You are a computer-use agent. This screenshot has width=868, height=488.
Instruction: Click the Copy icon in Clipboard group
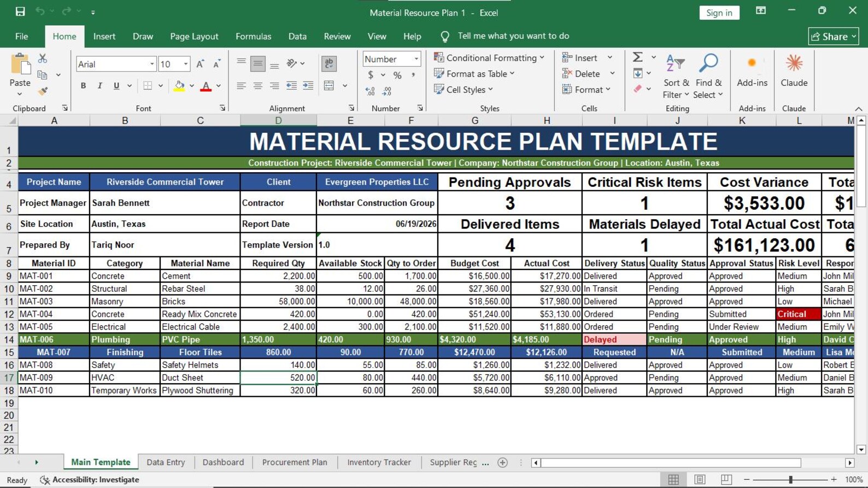(43, 75)
